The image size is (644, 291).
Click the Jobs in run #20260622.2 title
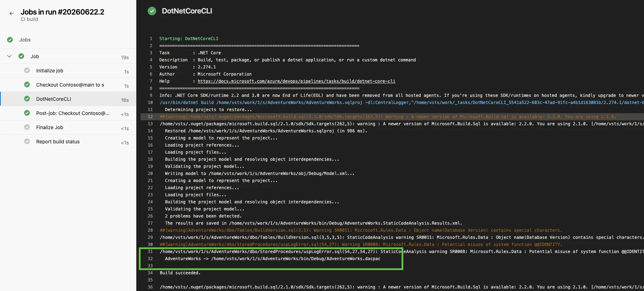(x=62, y=12)
